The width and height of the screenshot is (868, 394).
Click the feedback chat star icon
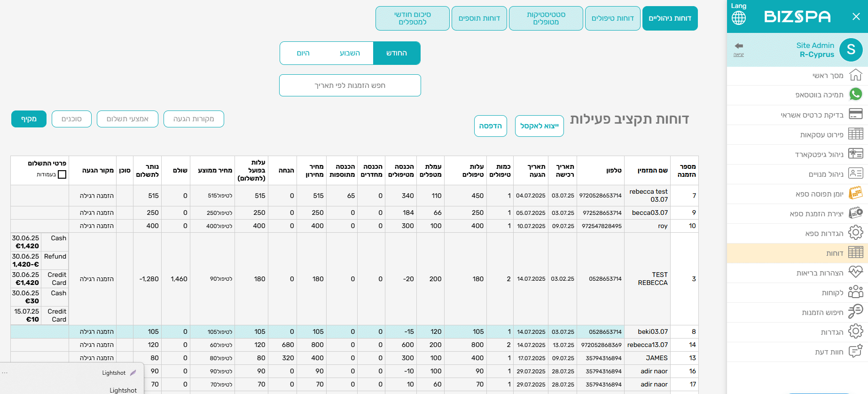pos(855,351)
